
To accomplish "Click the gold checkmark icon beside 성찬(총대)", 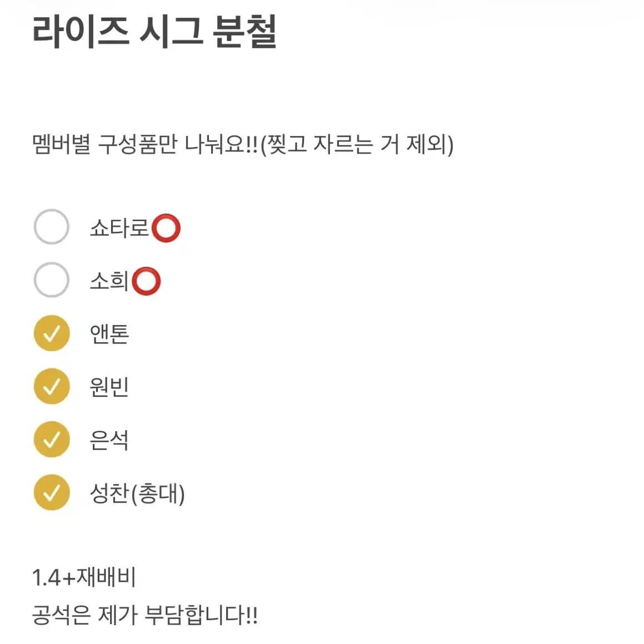I will tap(51, 492).
